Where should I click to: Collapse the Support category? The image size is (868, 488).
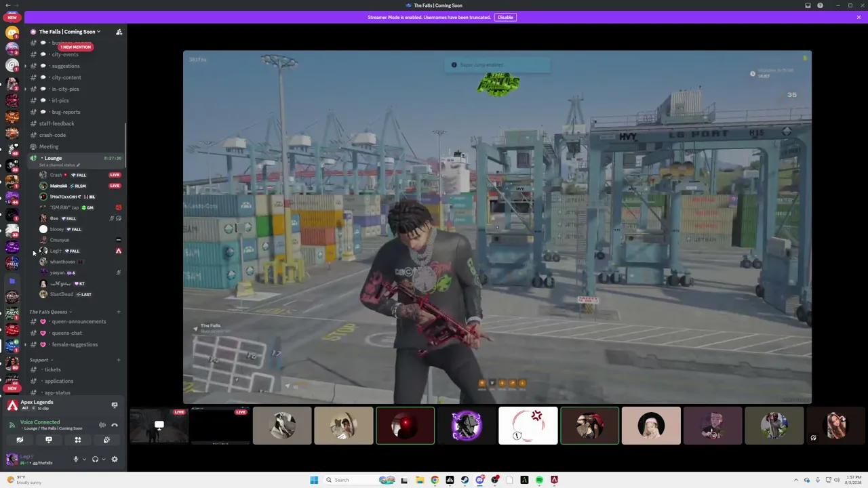41,360
